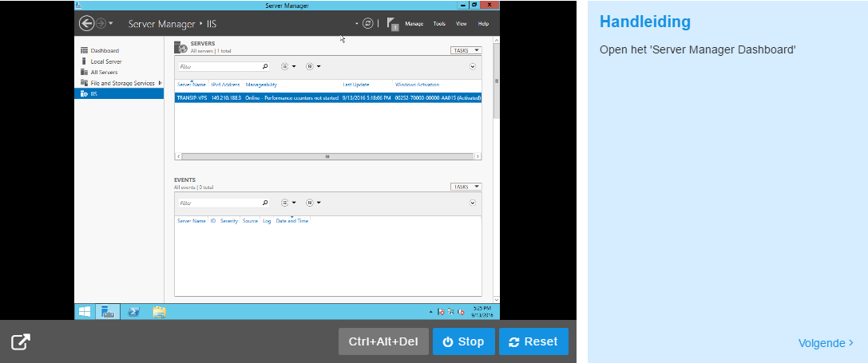The height and width of the screenshot is (363, 868).
Task: Click the Action Center flag in system tray
Action: (x=442, y=312)
